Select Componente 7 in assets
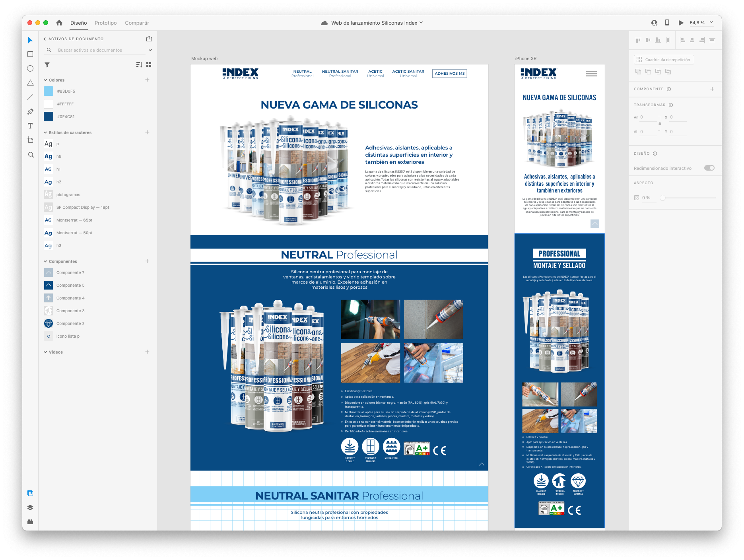The image size is (744, 560). [x=70, y=272]
